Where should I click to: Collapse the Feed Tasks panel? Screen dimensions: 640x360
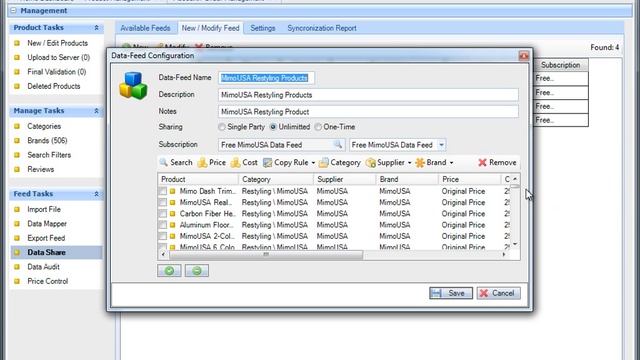[96, 194]
